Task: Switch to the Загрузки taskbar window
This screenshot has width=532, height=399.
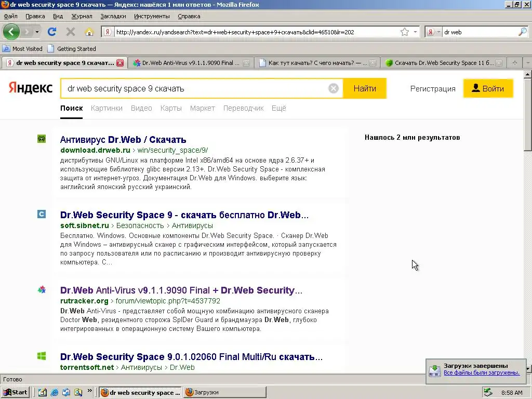Action: click(224, 393)
